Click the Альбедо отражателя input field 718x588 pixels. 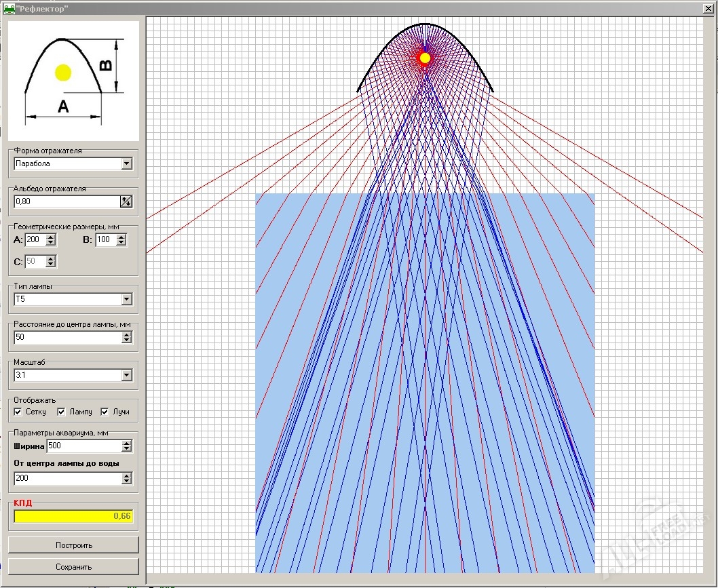(67, 201)
